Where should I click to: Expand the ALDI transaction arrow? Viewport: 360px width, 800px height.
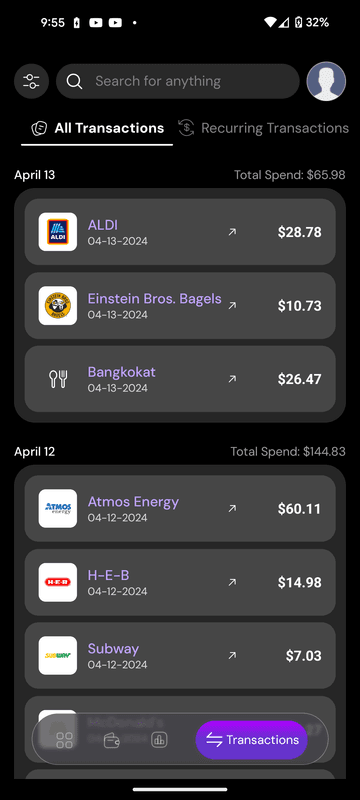[232, 232]
